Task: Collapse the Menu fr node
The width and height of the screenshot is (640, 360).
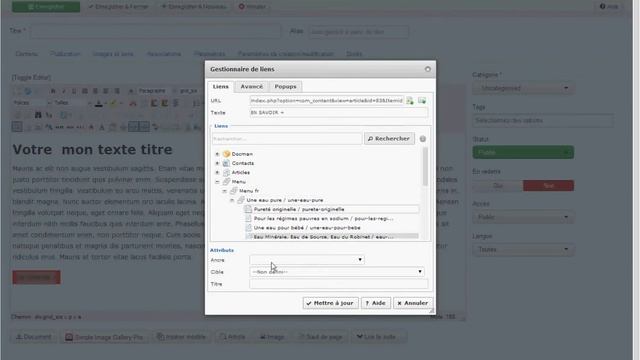Action: pos(224,191)
